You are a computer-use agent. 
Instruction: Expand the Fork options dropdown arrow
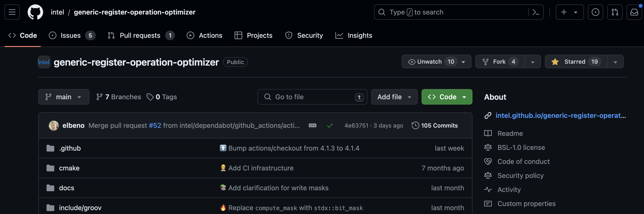click(x=533, y=62)
